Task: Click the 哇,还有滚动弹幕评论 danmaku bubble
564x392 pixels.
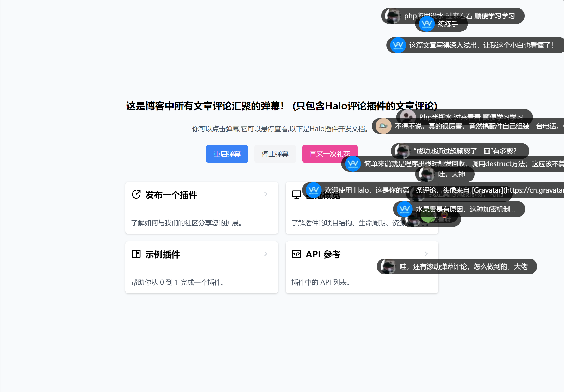Action: [x=463, y=266]
